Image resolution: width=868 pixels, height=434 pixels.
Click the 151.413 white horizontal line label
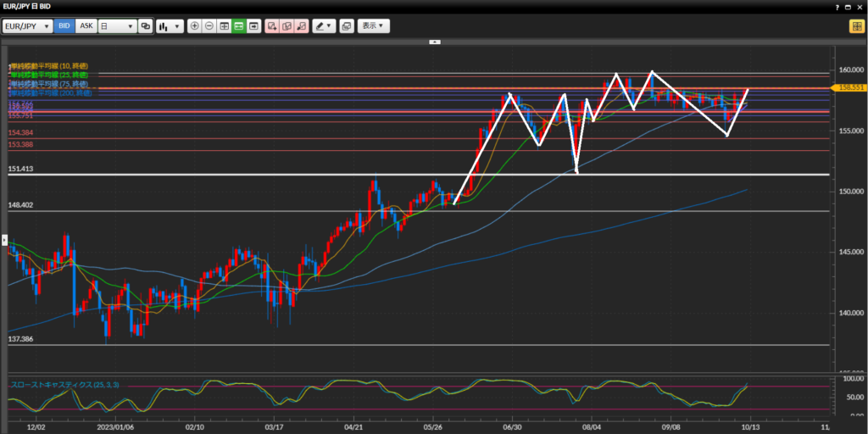click(x=21, y=170)
